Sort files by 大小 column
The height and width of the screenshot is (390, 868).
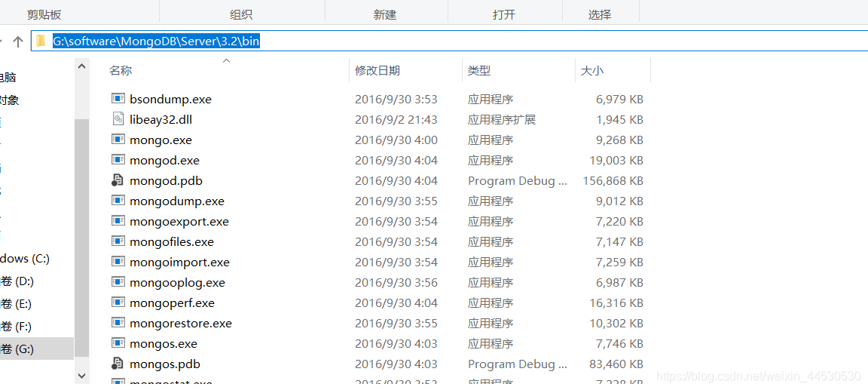click(x=591, y=70)
